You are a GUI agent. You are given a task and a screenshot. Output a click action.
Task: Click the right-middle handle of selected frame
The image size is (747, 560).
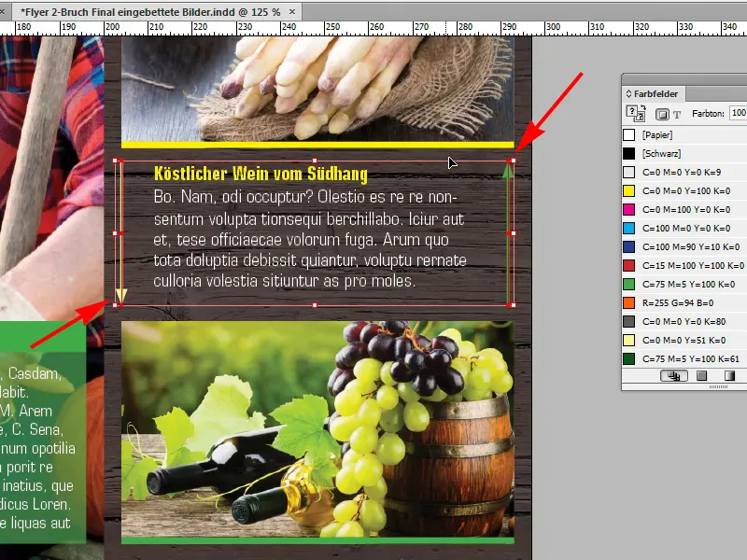pos(513,233)
